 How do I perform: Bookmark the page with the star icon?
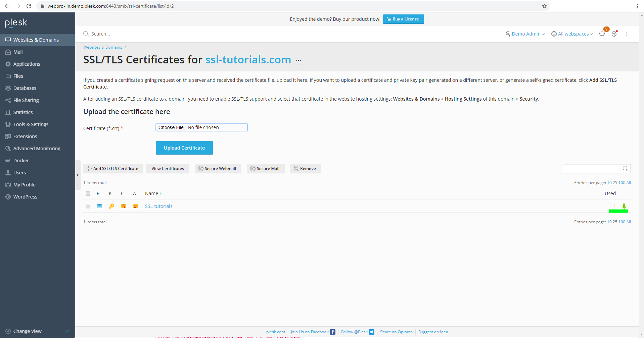coord(544,6)
